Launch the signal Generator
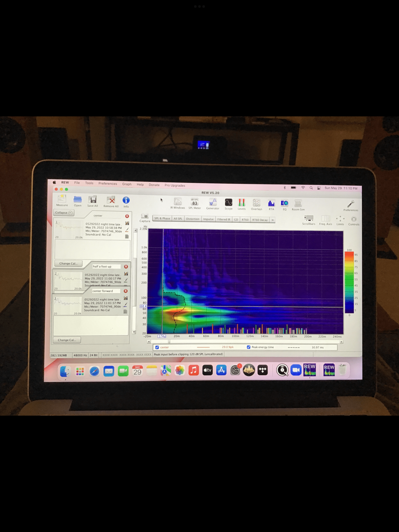 coord(213,204)
